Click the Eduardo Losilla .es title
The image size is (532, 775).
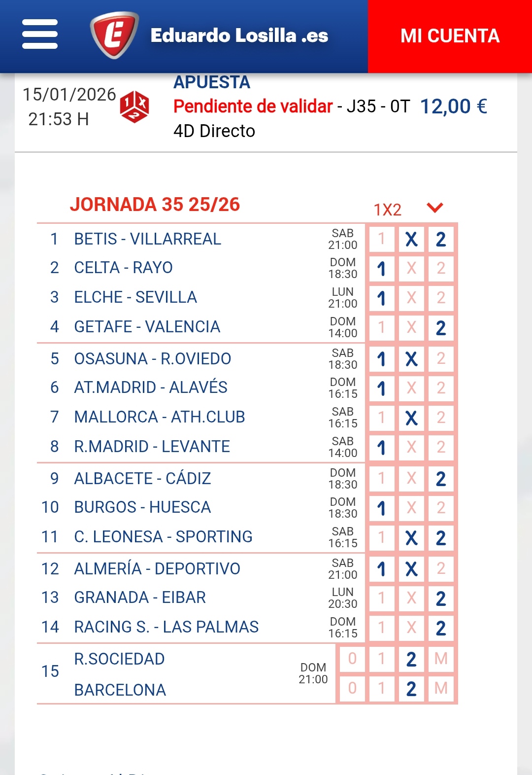point(239,35)
